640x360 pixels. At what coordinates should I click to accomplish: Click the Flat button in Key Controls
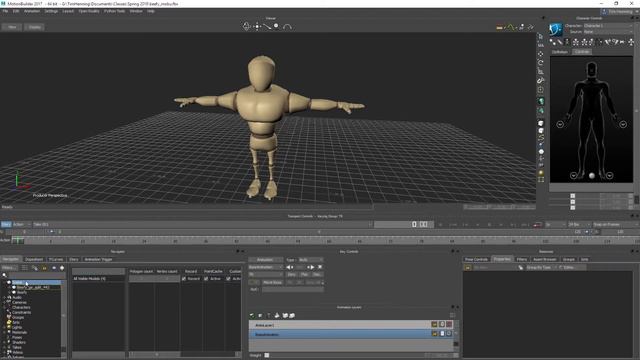pyautogui.click(x=304, y=275)
